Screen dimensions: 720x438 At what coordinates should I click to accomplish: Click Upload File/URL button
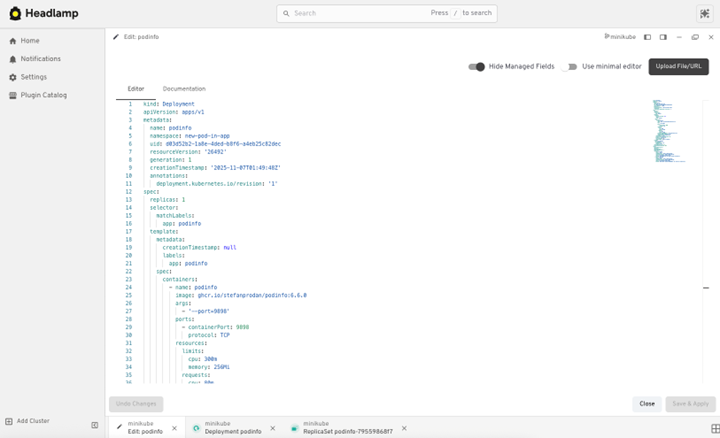pyautogui.click(x=679, y=67)
